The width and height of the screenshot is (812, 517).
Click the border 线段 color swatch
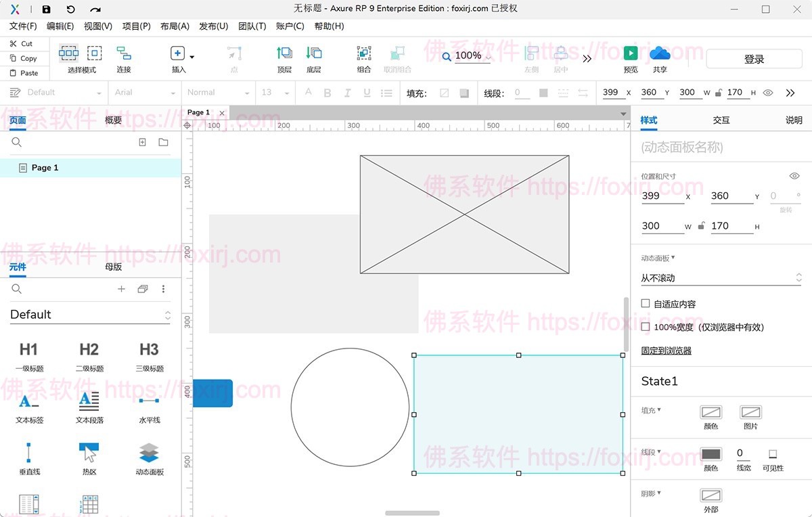tap(710, 453)
